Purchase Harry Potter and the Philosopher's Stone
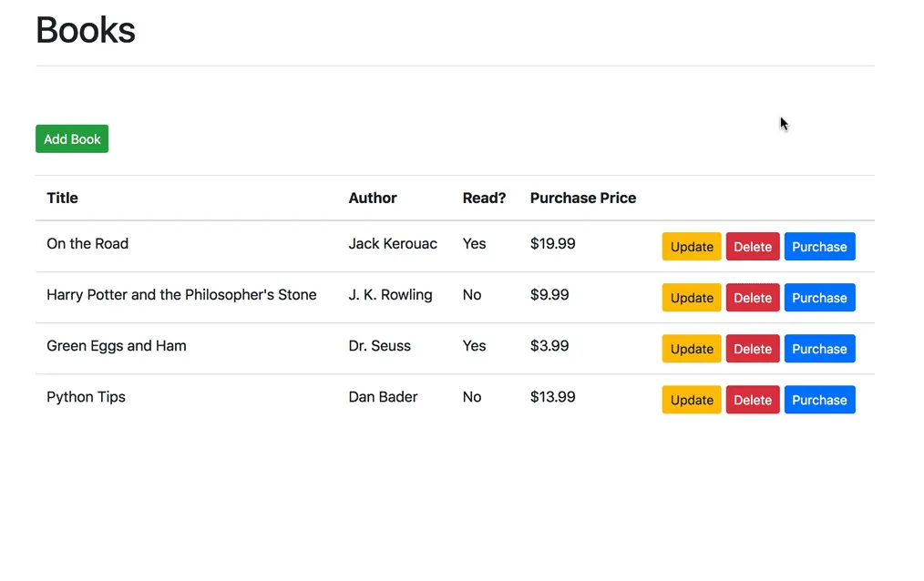This screenshot has height=581, width=924. point(819,297)
